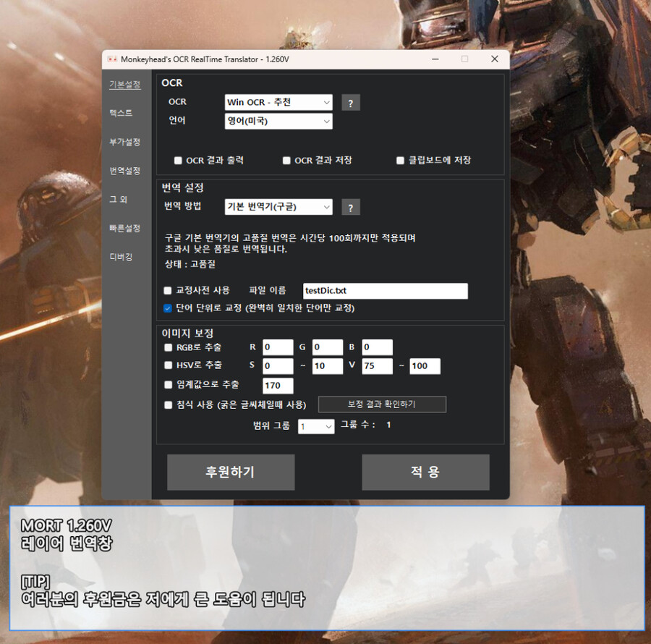The width and height of the screenshot is (651, 644).
Task: Open the 그 외 sidebar tab
Action: (118, 199)
